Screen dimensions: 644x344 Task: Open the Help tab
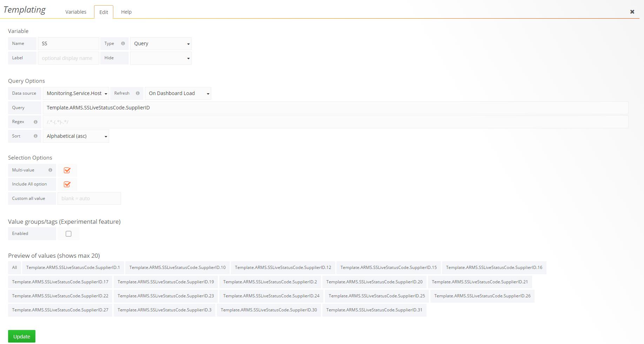(x=126, y=12)
